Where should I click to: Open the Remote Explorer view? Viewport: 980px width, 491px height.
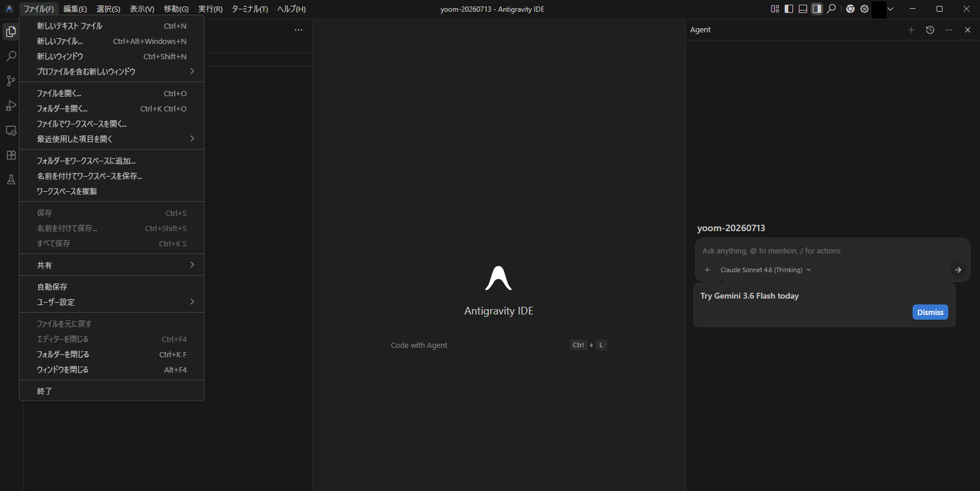(11, 130)
